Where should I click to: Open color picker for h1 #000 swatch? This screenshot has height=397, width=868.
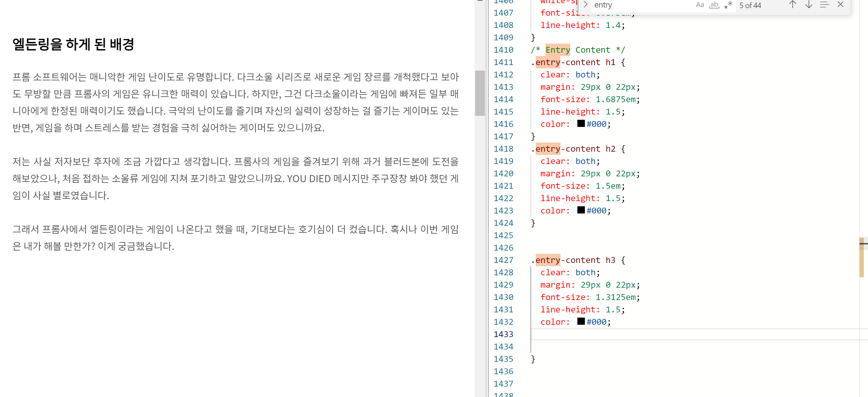581,124
